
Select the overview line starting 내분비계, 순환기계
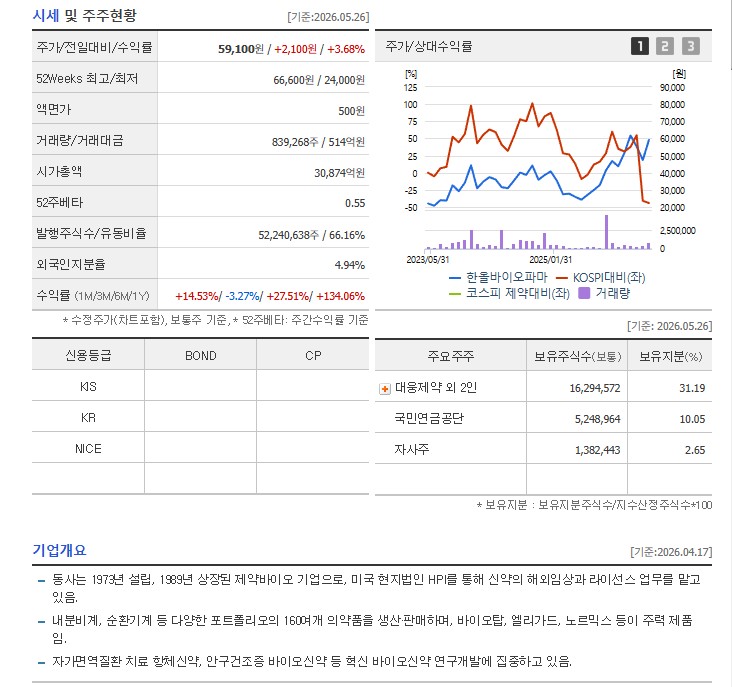point(372,629)
